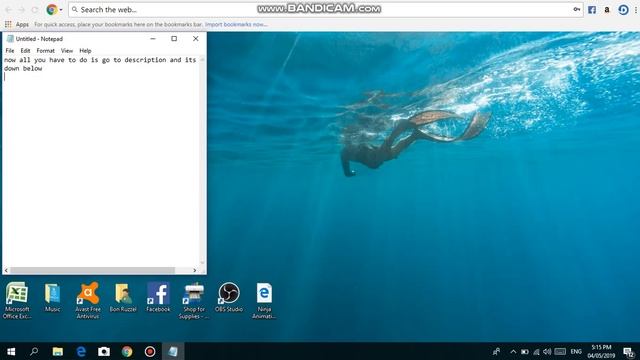Click the Windows Start button
The width and height of the screenshot is (640, 360).
click(11, 351)
